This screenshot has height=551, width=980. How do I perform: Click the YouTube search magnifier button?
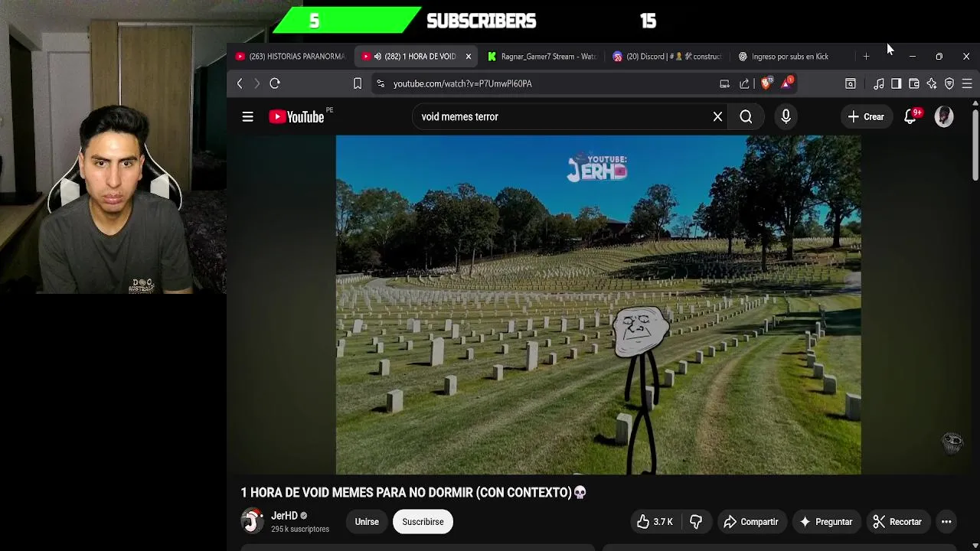click(x=746, y=117)
